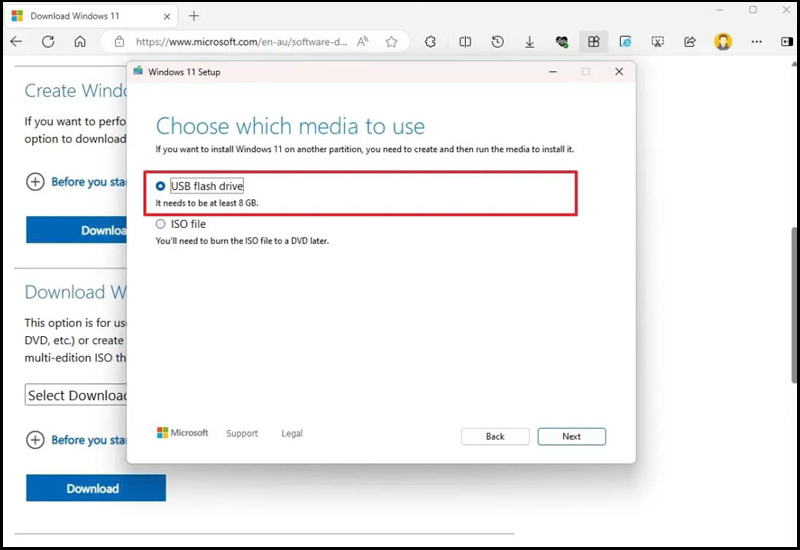Open browser extensions puzzle icon

(430, 42)
